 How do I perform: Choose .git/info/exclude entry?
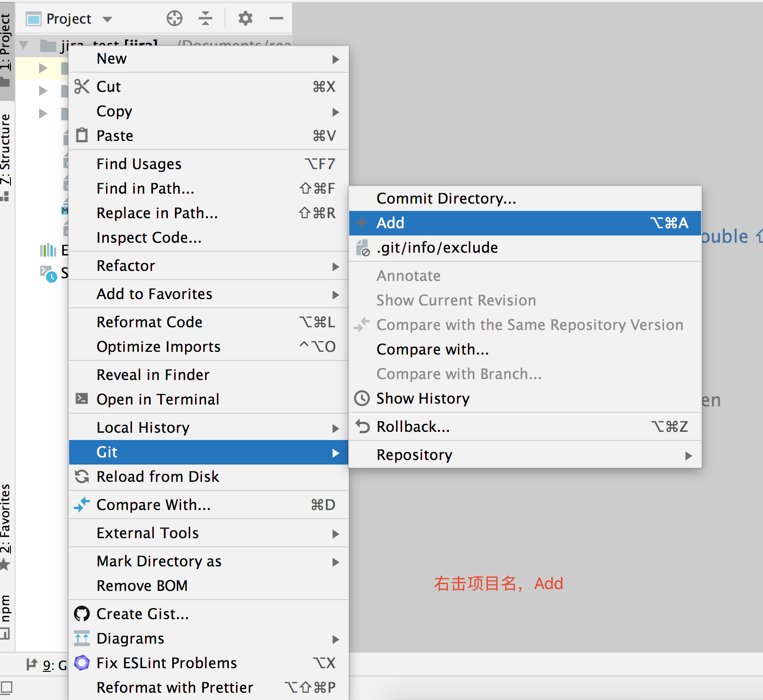[x=525, y=247]
